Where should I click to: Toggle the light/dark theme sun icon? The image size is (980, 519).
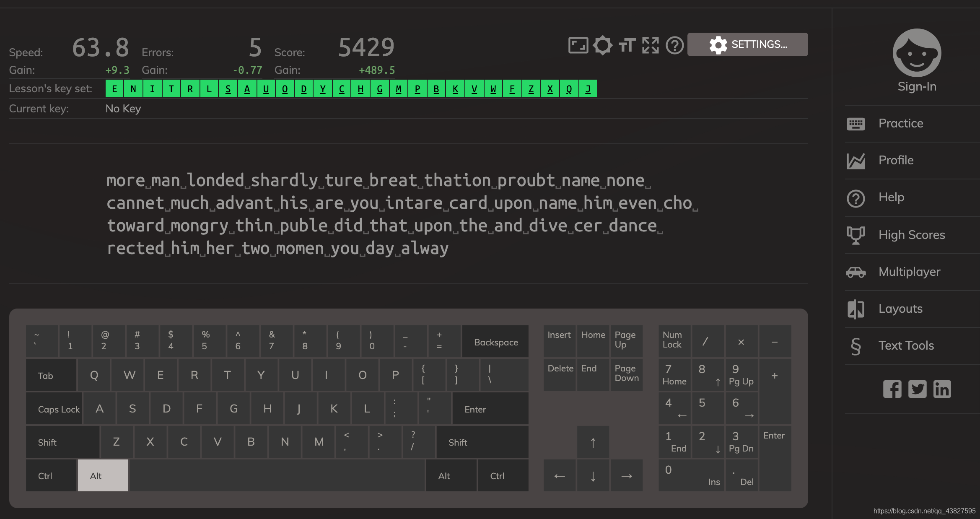click(x=602, y=45)
